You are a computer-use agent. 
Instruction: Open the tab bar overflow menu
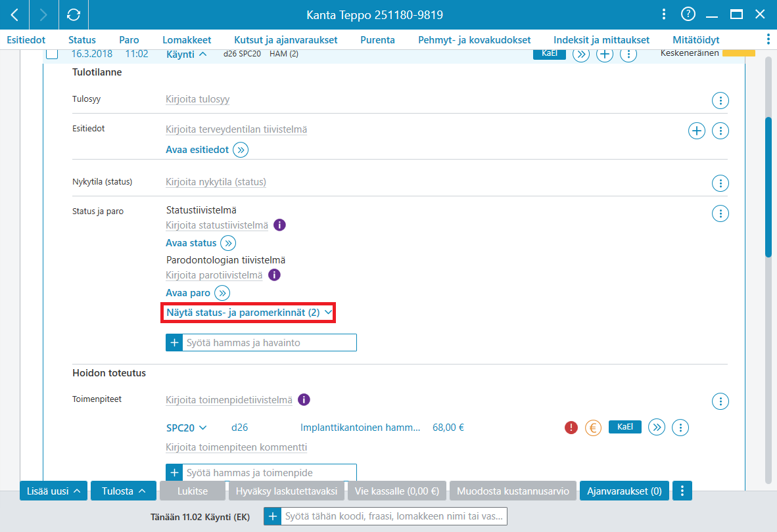tap(768, 39)
